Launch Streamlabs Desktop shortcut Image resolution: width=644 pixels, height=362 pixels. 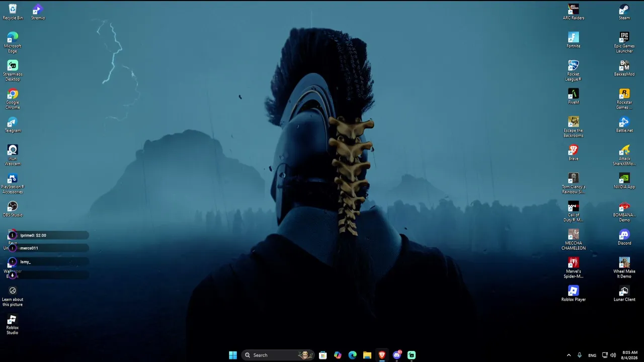pyautogui.click(x=13, y=71)
